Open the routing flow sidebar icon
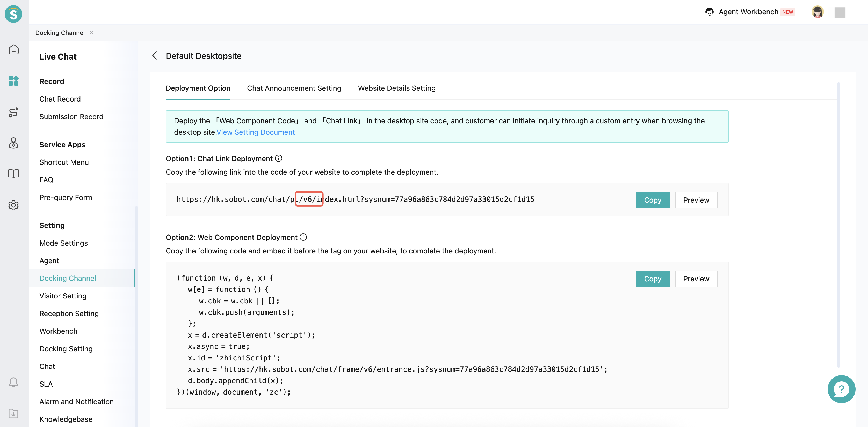This screenshot has width=868, height=427. pos(13,112)
